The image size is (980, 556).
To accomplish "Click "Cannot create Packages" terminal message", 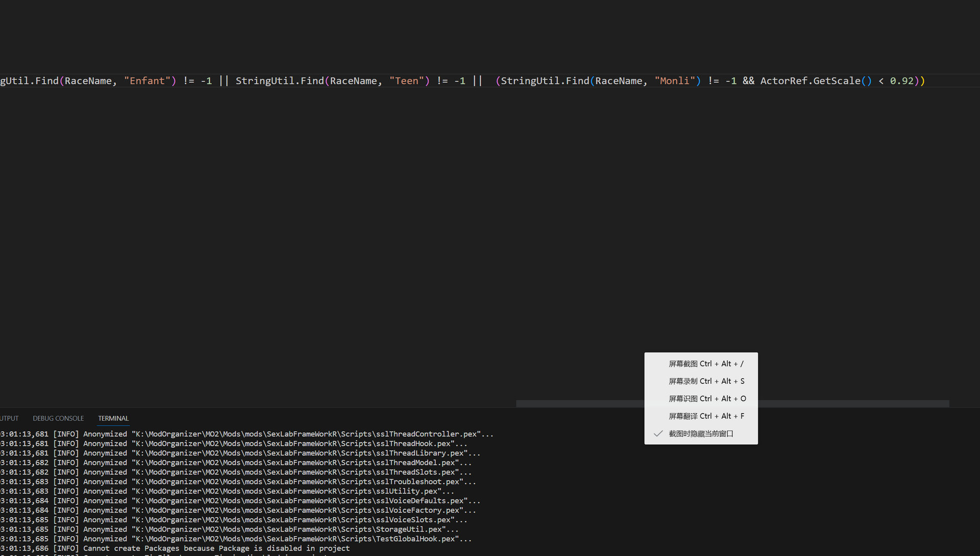I will (x=175, y=548).
